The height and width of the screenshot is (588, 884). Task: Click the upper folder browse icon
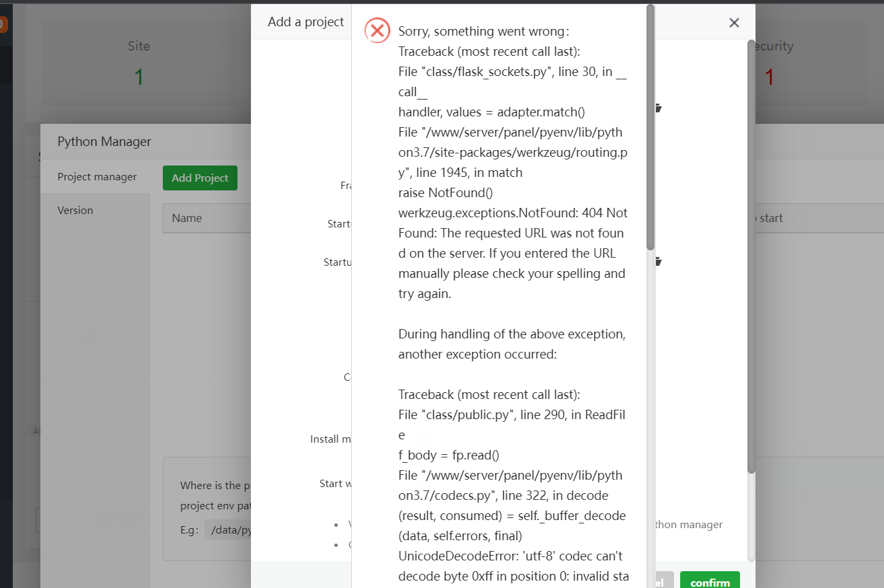click(659, 108)
